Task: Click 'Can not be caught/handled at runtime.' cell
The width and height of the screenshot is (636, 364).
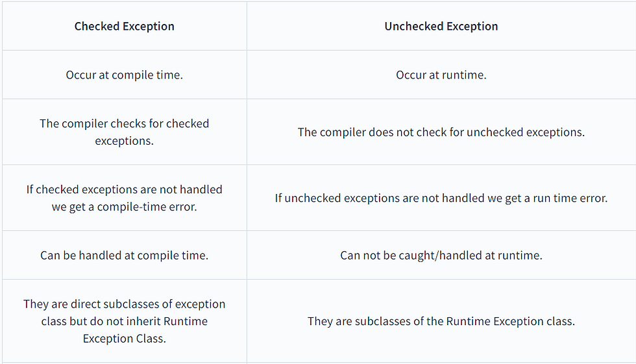Action: (x=441, y=256)
